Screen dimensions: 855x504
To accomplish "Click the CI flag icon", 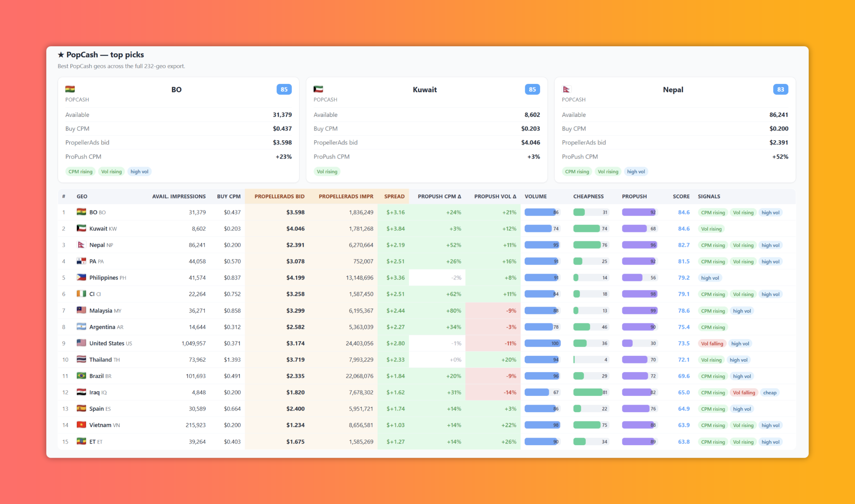I will (x=81, y=294).
